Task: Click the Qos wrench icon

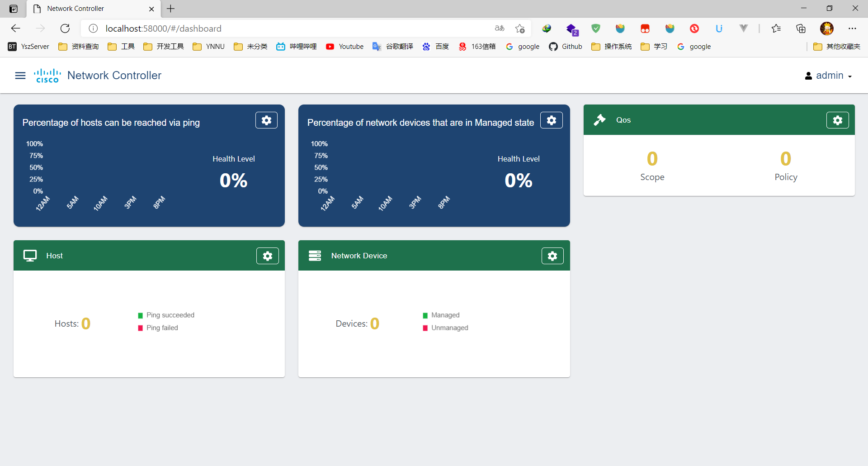Action: 599,120
